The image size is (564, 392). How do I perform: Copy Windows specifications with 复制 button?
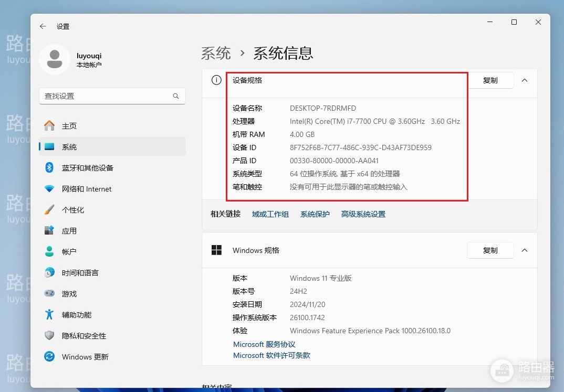click(490, 250)
